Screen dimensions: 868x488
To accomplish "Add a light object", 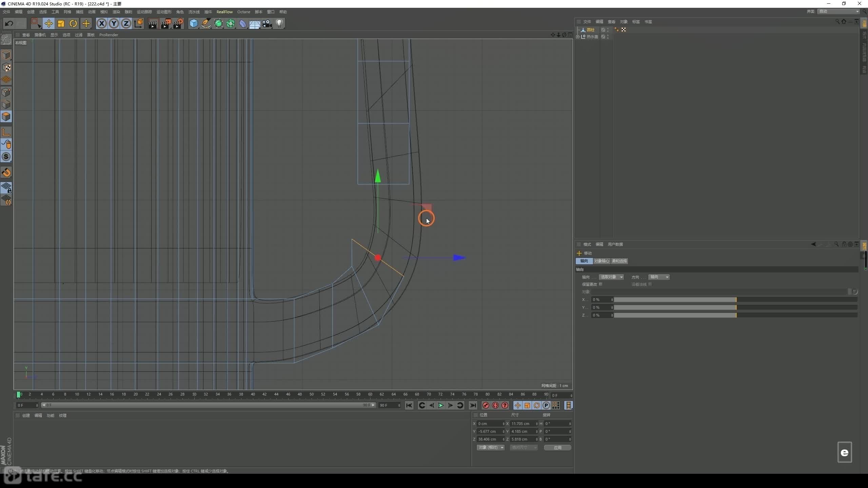I will coord(279,23).
